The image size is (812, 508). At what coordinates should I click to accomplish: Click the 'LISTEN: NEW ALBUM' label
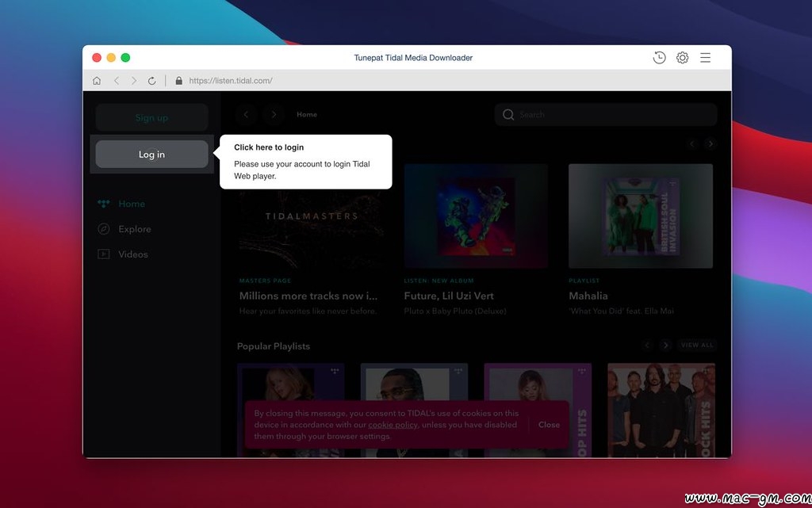(439, 281)
